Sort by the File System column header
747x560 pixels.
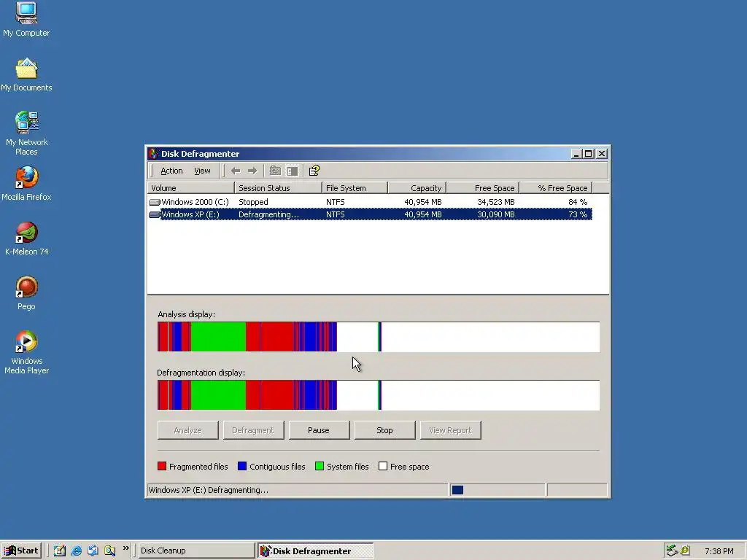[x=355, y=188]
